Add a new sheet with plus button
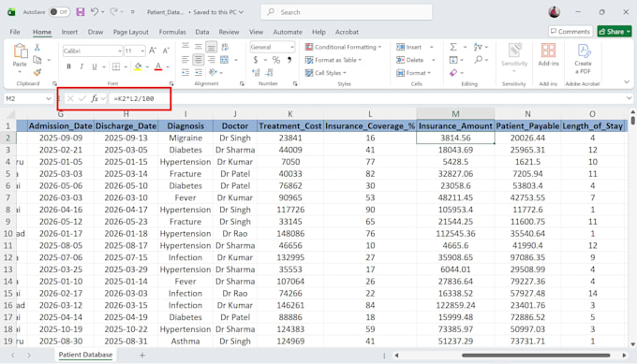Image resolution: width=637 pixels, height=364 pixels. click(x=142, y=355)
